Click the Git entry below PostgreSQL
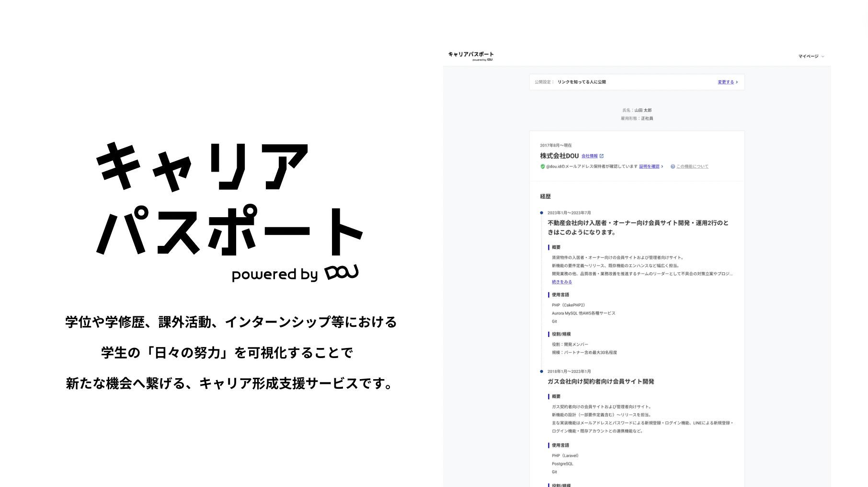 (x=554, y=472)
